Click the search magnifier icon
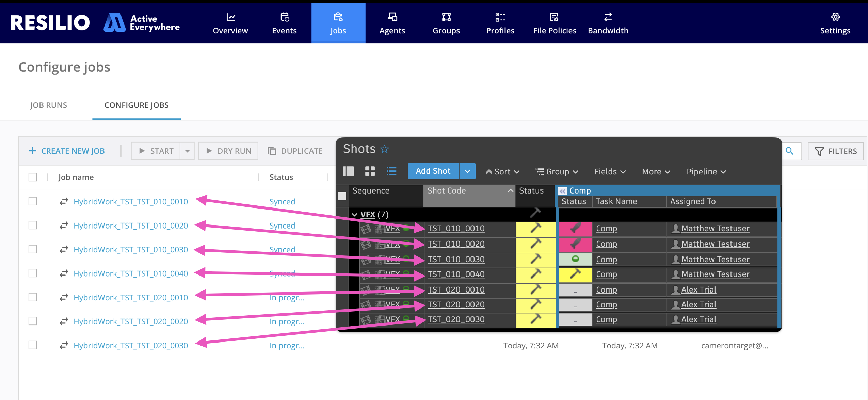 789,151
